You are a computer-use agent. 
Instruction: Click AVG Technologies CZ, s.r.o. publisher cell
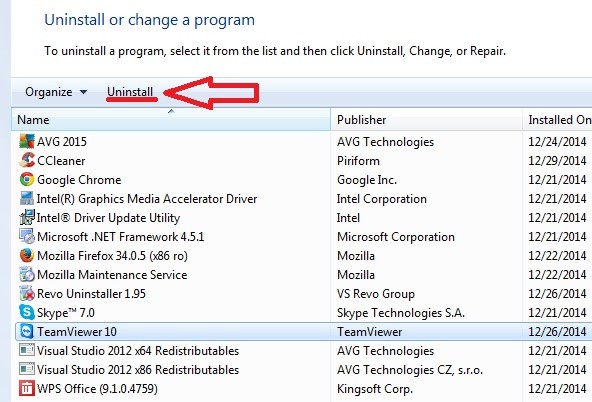pos(410,370)
